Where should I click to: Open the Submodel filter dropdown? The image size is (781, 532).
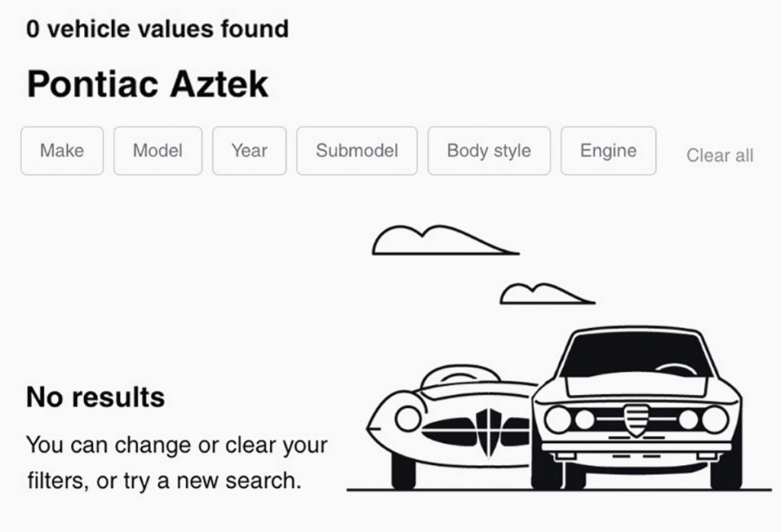tap(356, 151)
